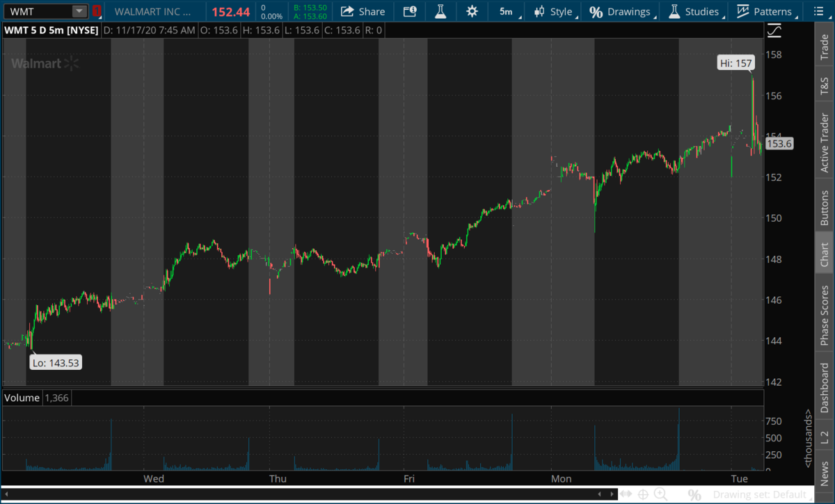Open the candlestick Style menu
Viewport: 835px width, 504px height.
coord(555,11)
